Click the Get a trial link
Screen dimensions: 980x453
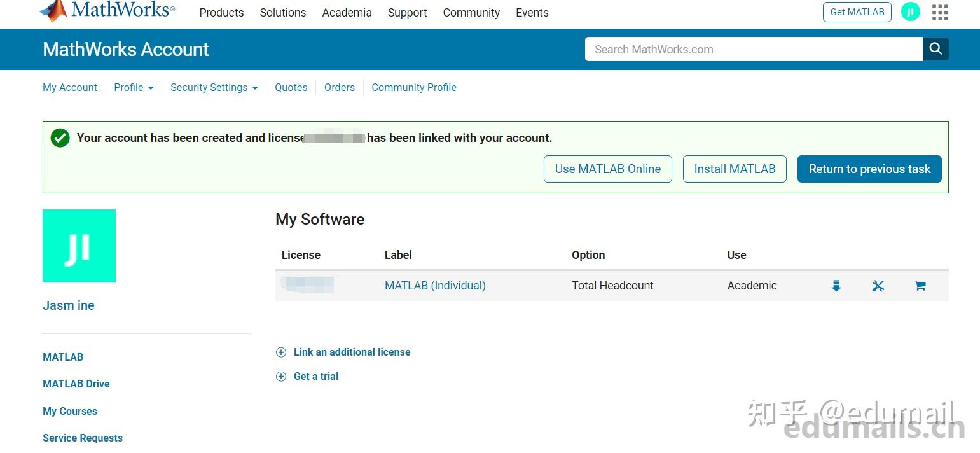[316, 376]
